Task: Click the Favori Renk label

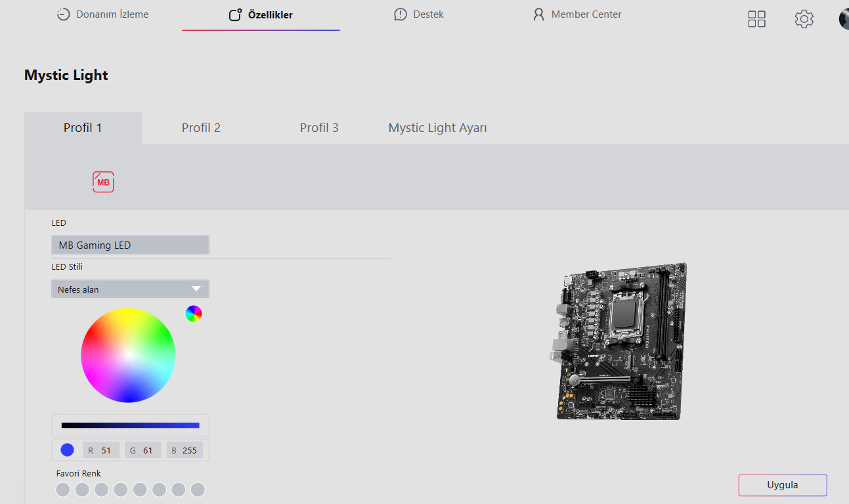Action: pos(79,473)
